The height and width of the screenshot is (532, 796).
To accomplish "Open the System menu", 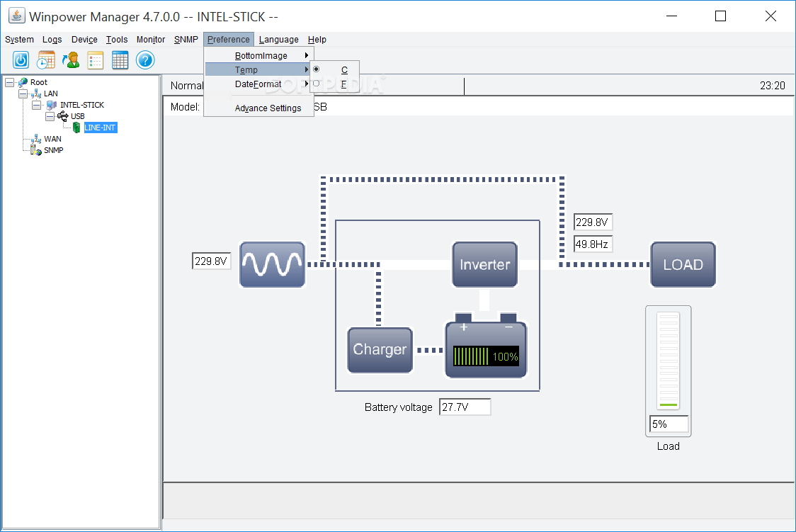I will (19, 40).
